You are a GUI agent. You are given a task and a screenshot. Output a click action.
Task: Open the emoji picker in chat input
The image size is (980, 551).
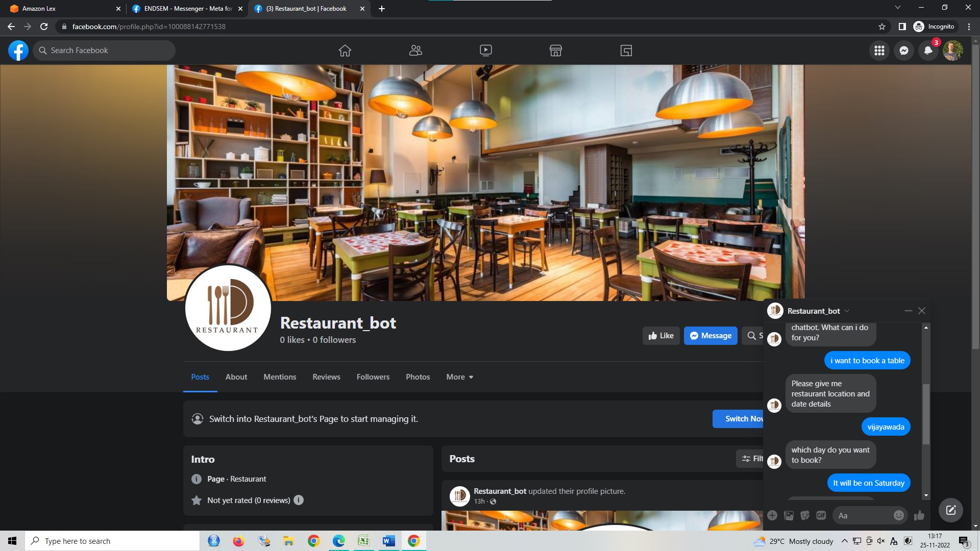click(x=898, y=515)
